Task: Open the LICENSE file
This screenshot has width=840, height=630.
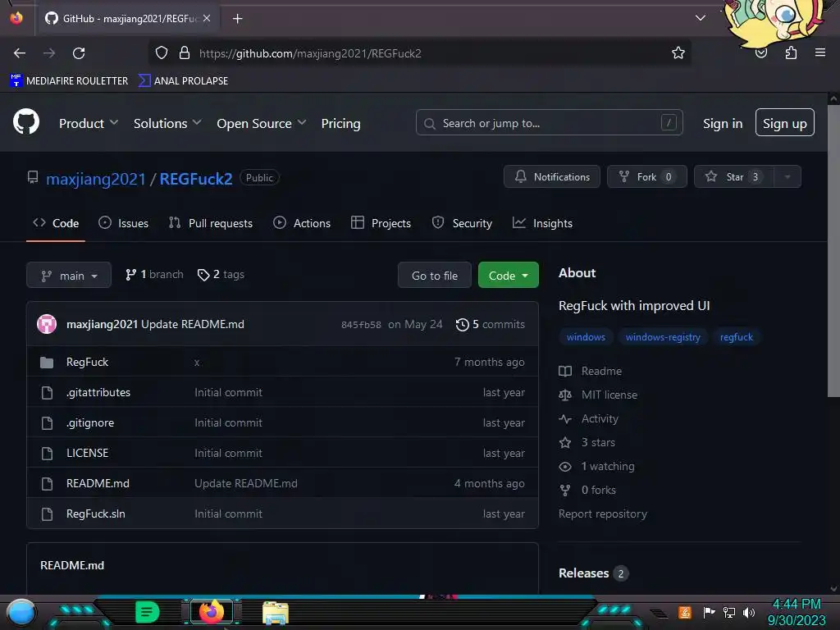Action: point(87,453)
